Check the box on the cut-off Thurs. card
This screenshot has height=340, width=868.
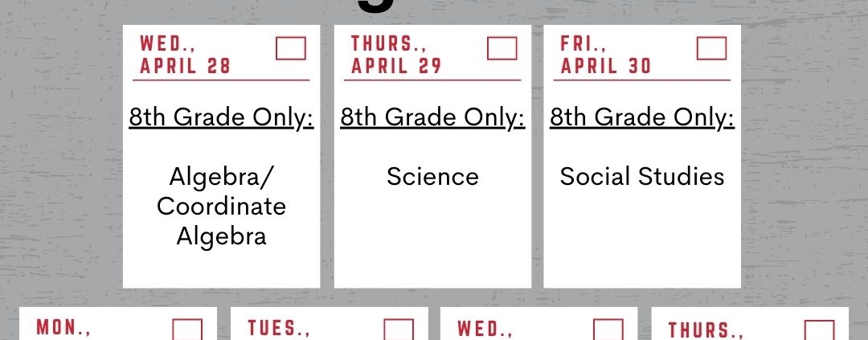pos(819,330)
